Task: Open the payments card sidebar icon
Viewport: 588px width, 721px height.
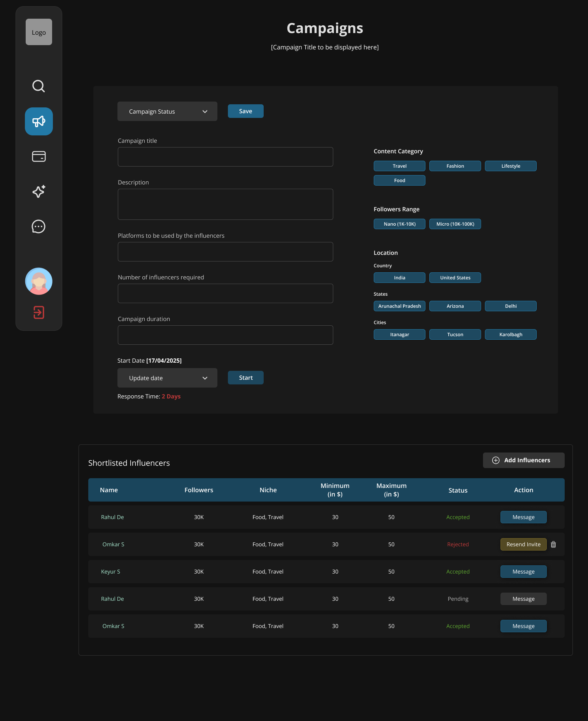Action: click(39, 156)
